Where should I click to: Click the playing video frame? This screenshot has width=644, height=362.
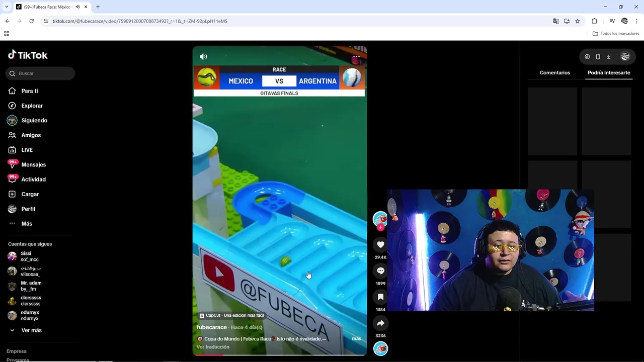[x=279, y=201]
